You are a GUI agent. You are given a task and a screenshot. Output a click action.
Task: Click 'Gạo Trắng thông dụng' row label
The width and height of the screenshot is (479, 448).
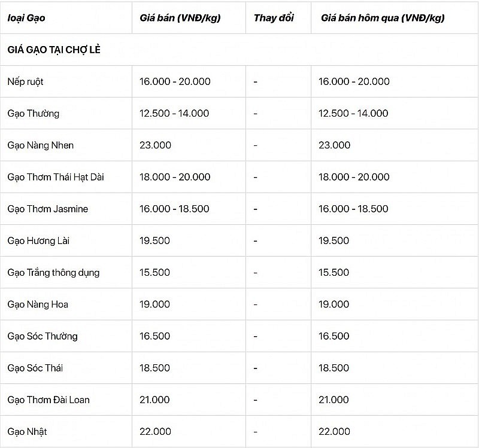click(54, 272)
